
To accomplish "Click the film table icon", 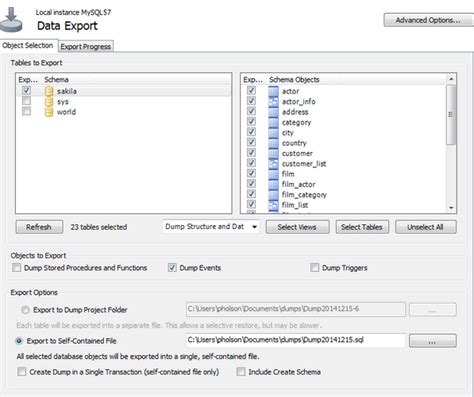I will [x=273, y=174].
